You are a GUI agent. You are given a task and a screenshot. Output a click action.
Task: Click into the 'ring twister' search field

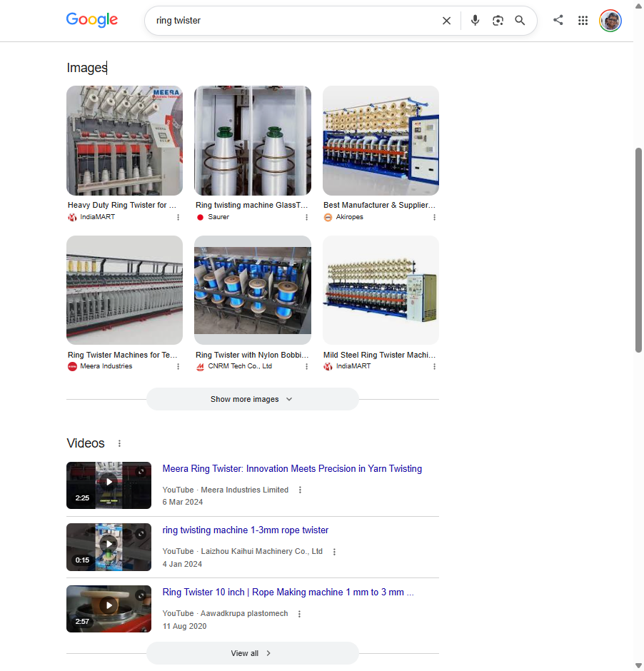[x=296, y=21]
